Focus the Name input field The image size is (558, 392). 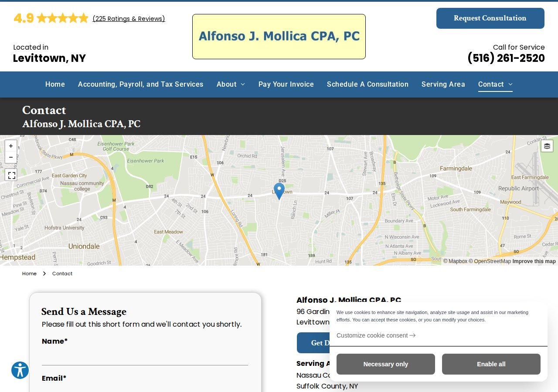(x=145, y=357)
